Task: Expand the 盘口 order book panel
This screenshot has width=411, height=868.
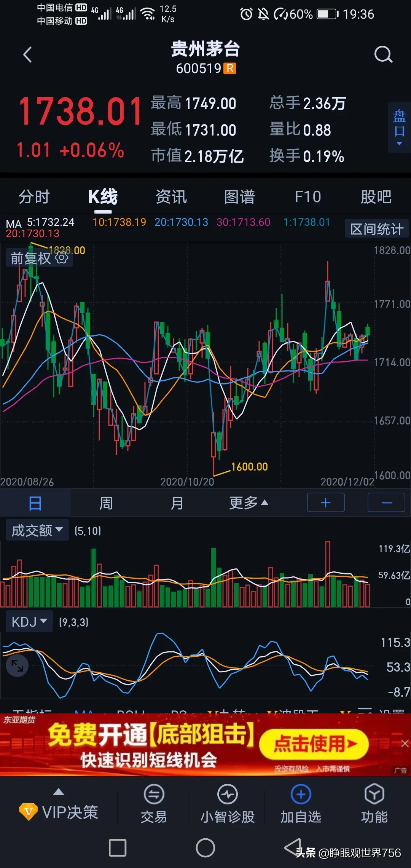Action: 399,127
